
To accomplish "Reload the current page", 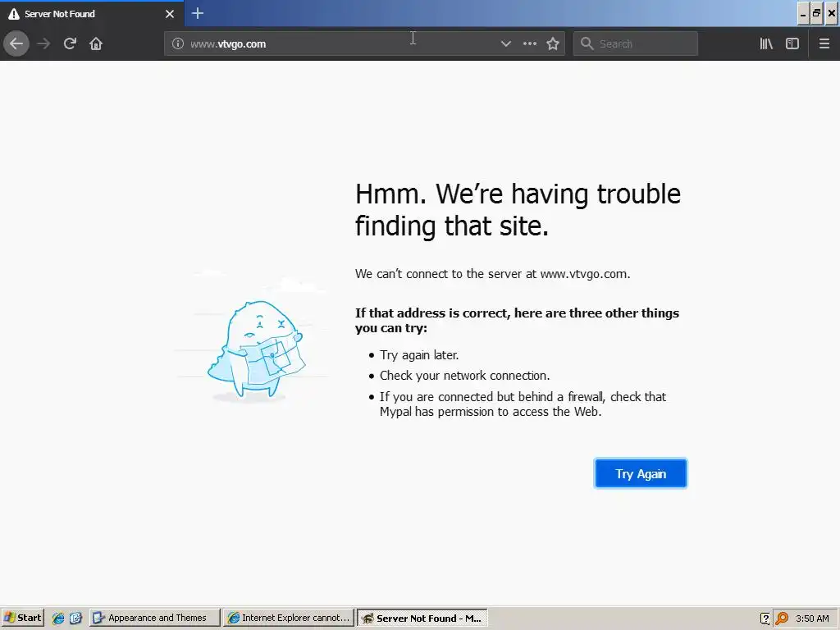I will [x=70, y=43].
